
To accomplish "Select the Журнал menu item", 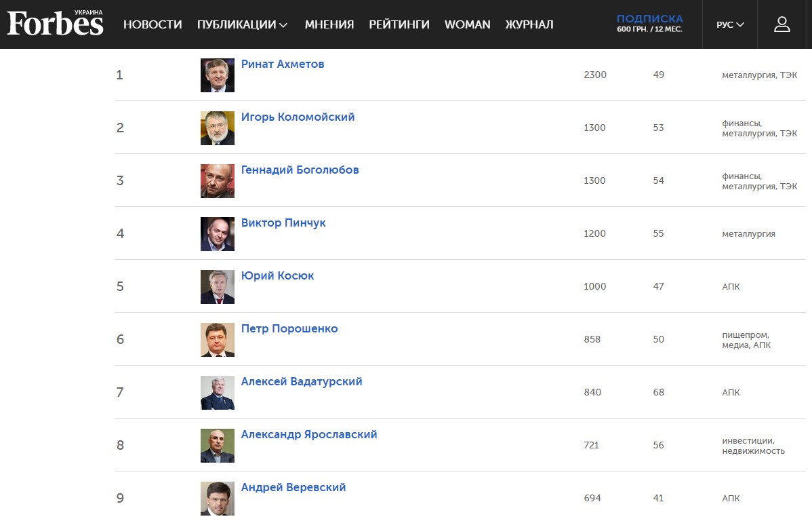I will tap(529, 24).
